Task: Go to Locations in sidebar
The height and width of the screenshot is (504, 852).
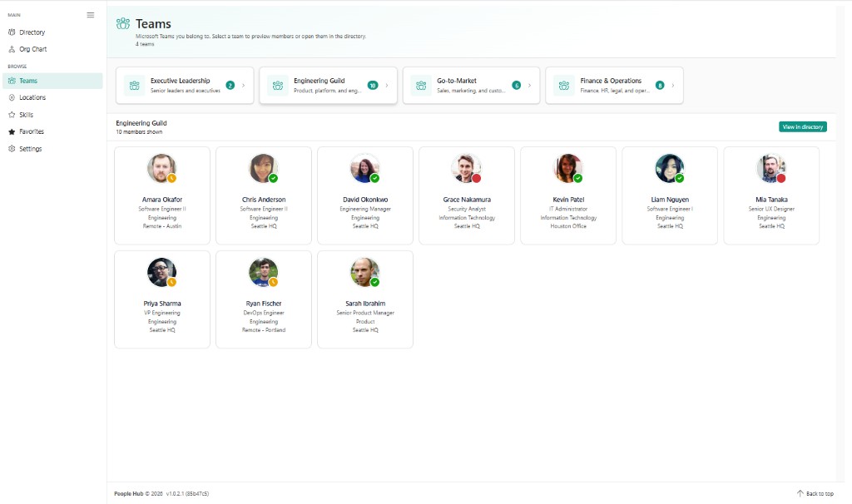Action: point(52,97)
